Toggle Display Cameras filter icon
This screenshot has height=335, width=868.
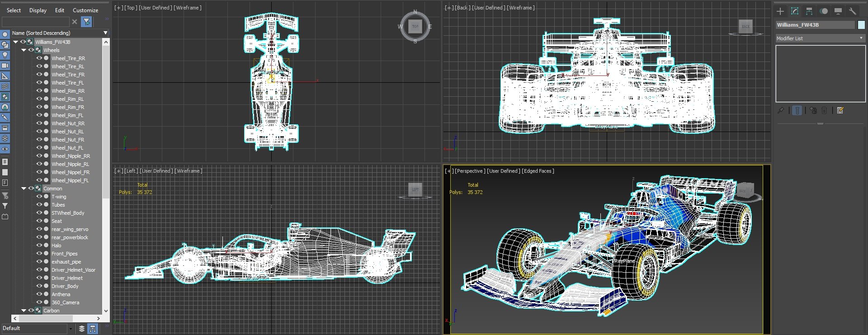[x=5, y=66]
